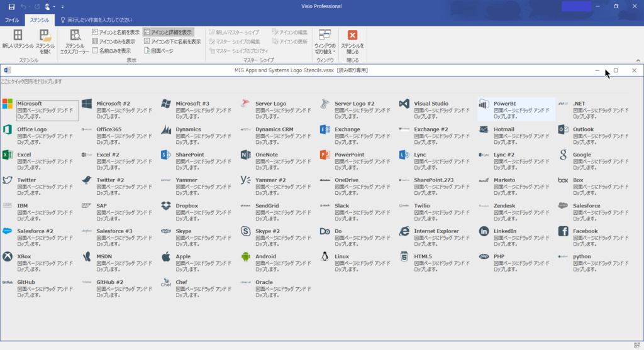This screenshot has width=644, height=350.
Task: Click the view icon in status bar corner
Action: (636, 346)
